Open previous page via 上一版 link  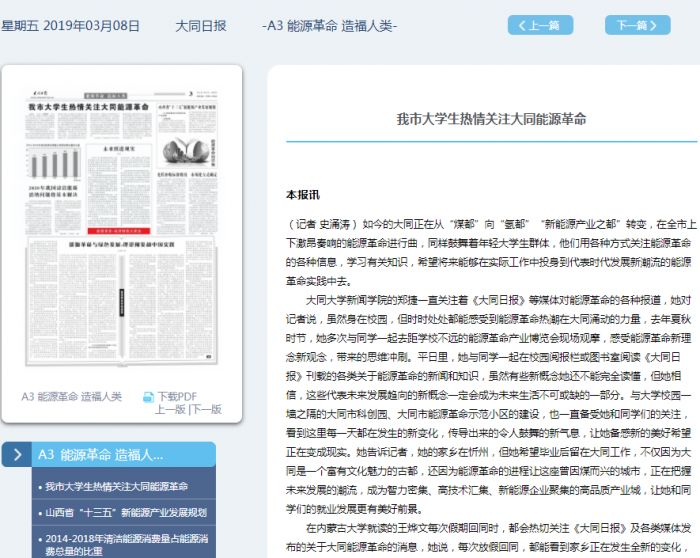click(x=170, y=410)
